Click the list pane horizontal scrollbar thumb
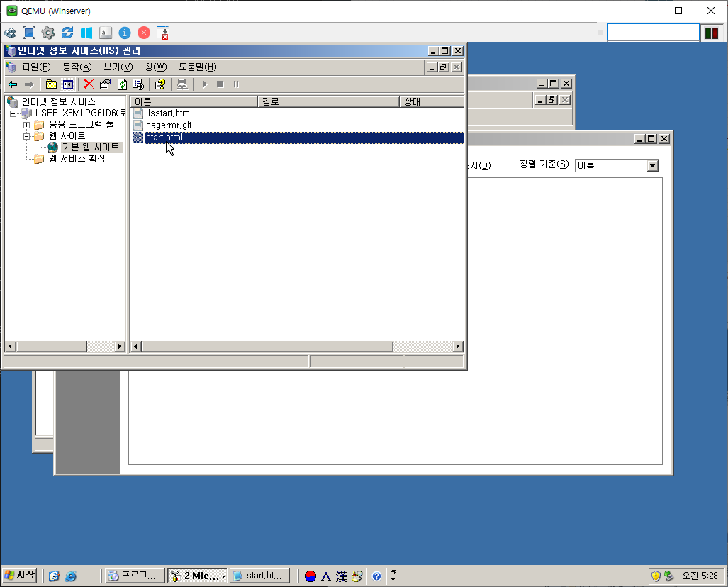Image resolution: width=728 pixels, height=587 pixels. pos(267,347)
